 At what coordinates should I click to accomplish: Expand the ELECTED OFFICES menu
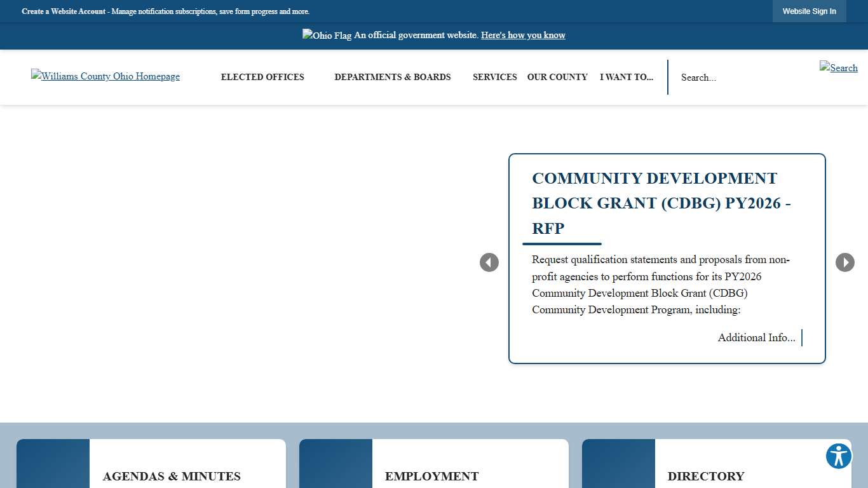point(262,77)
